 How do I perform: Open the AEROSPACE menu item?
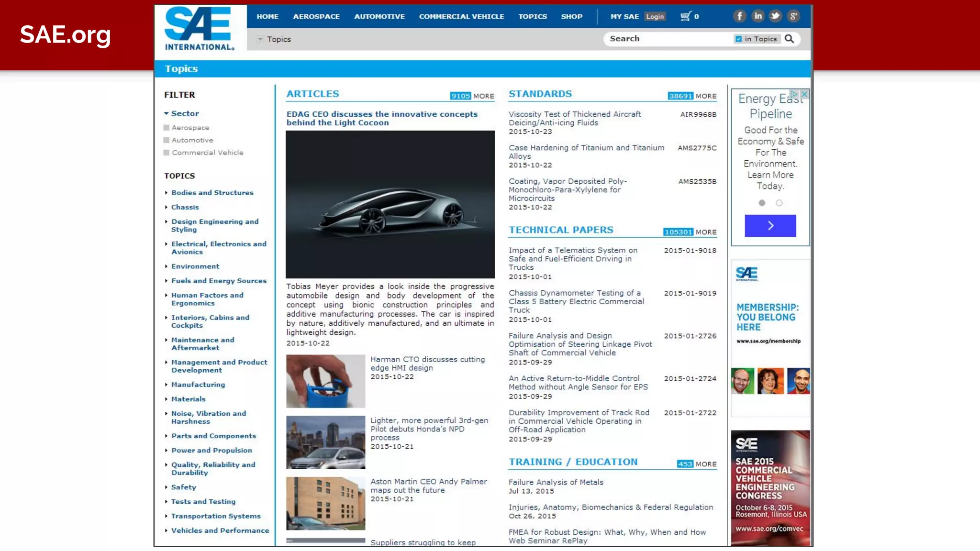coord(316,16)
